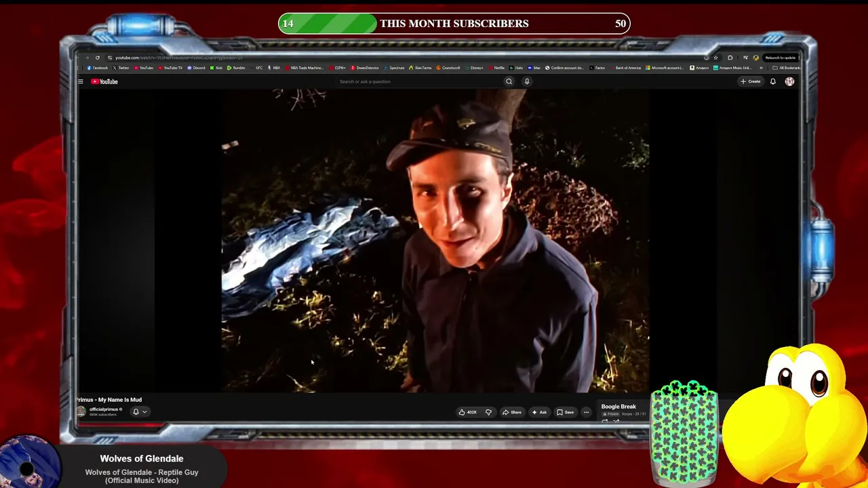Open the Twitter bookmark
The height and width of the screenshot is (488, 868).
click(121, 68)
